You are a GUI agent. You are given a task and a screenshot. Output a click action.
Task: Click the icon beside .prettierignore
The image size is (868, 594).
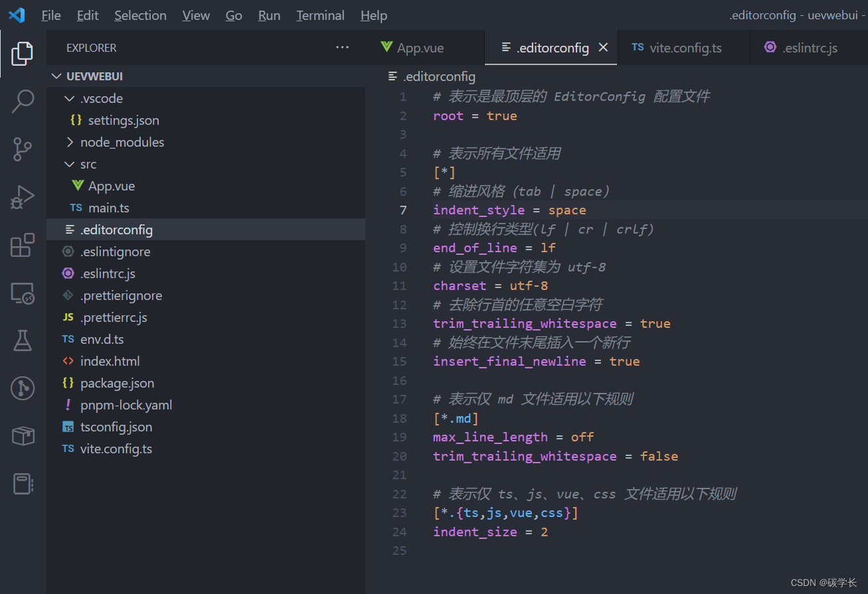[68, 295]
